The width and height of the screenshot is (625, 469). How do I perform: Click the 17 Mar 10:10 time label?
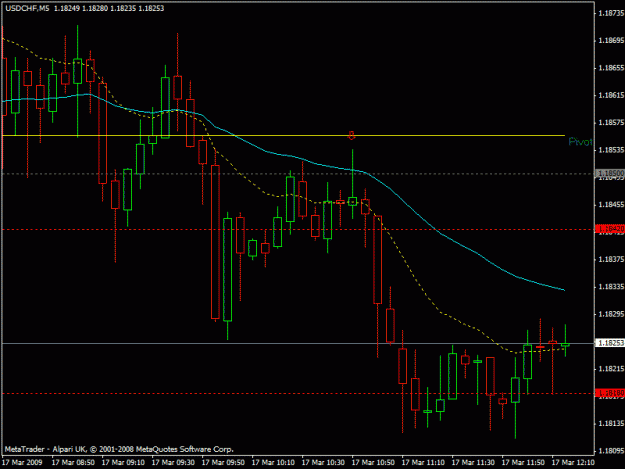(273, 463)
